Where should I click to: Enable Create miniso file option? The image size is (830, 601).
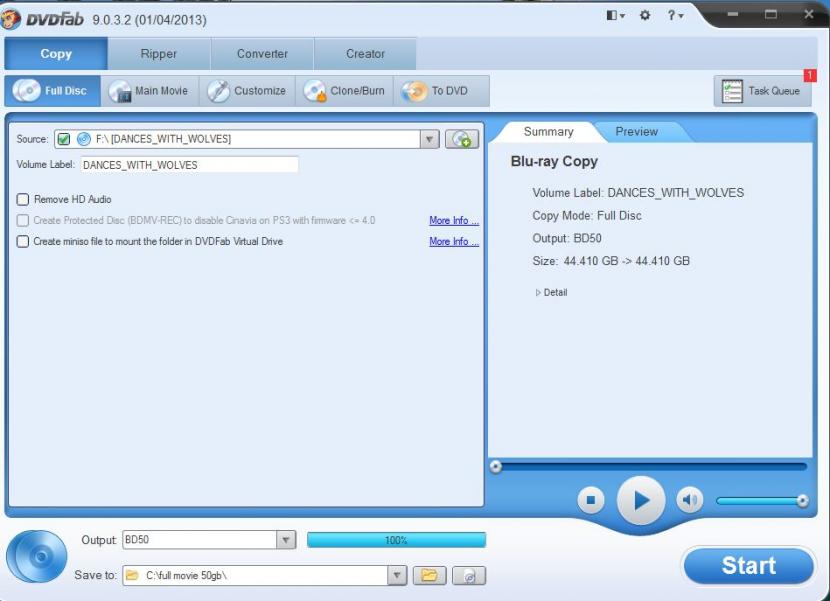point(23,241)
